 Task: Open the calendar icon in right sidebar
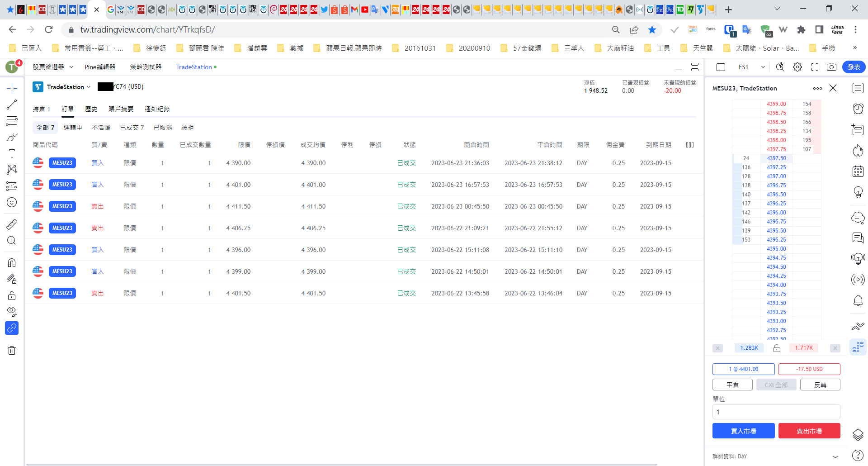(858, 171)
